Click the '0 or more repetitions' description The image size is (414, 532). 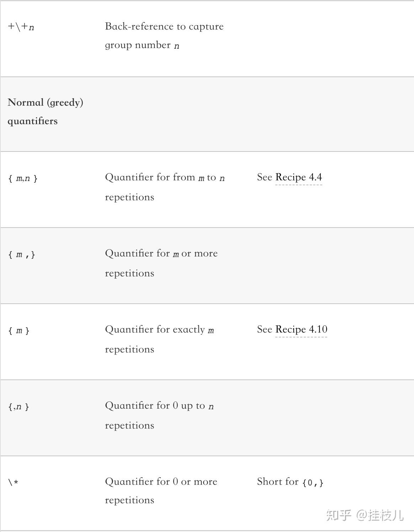[x=161, y=490]
